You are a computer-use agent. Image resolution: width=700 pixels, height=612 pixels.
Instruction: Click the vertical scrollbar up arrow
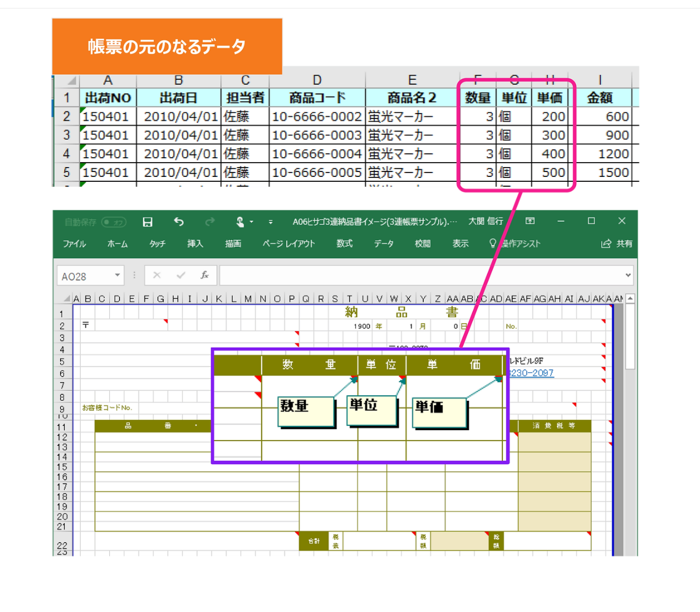pos(629,299)
